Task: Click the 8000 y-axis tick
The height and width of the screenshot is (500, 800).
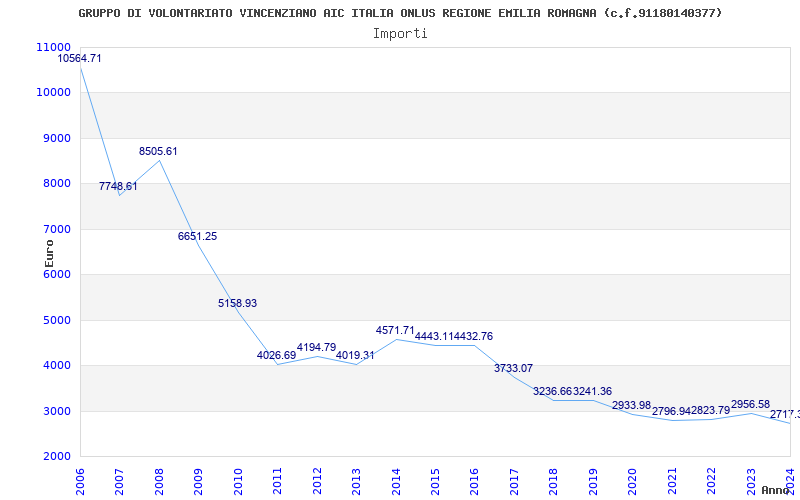Action: (56, 183)
